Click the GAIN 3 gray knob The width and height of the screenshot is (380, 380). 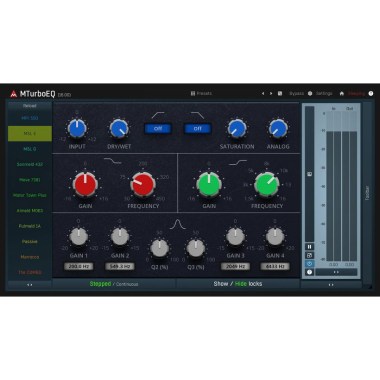pyautogui.click(x=235, y=237)
